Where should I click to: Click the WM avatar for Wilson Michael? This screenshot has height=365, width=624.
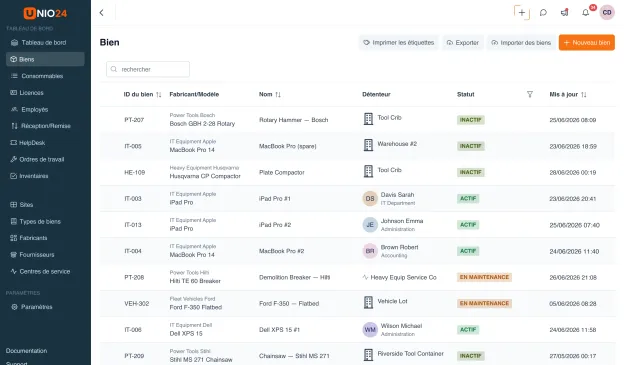coord(370,330)
